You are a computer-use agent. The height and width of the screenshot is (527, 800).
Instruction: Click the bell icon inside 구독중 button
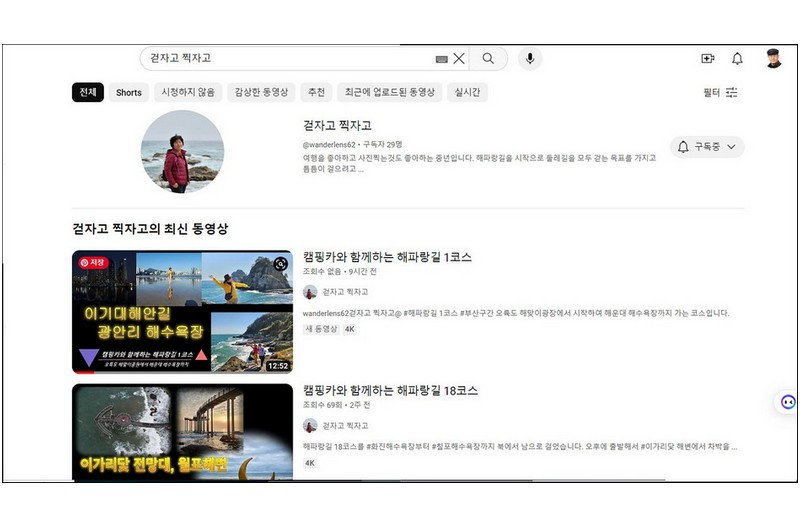[683, 147]
